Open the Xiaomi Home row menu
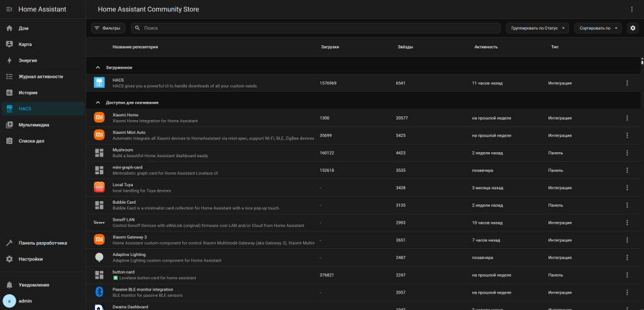644x310 pixels. [627, 118]
